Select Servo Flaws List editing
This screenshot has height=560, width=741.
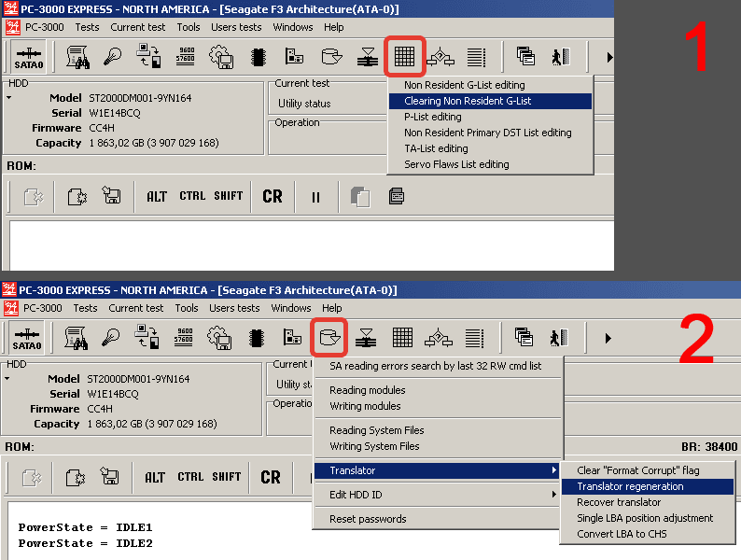490,164
